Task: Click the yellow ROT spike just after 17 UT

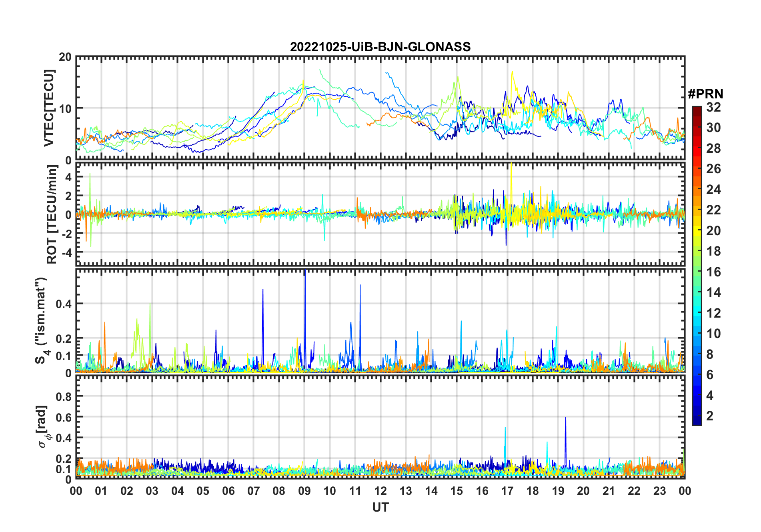Action: 511,188
